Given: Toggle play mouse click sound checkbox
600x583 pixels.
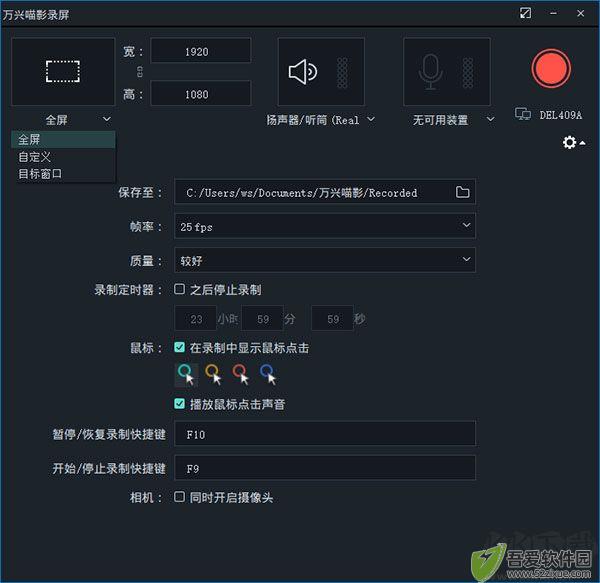Looking at the screenshot, I should point(179,404).
